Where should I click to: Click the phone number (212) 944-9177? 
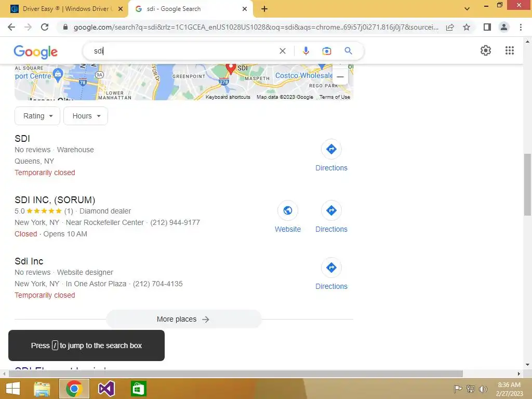click(x=175, y=222)
